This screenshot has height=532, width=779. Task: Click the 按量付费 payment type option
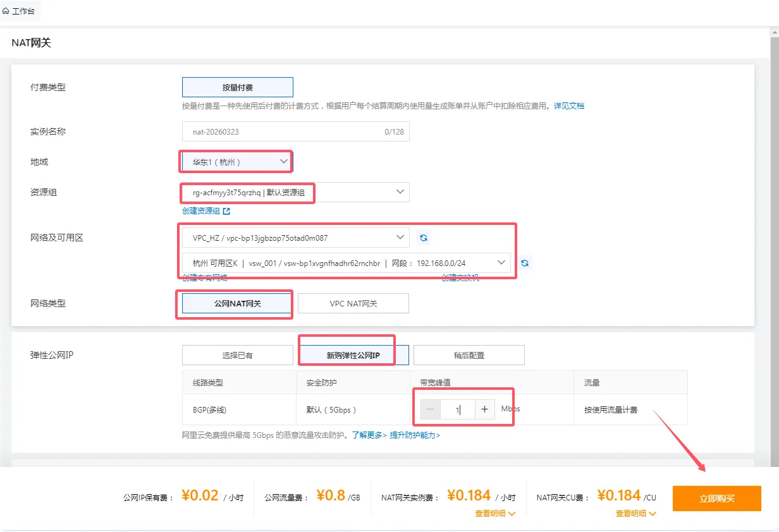pyautogui.click(x=237, y=87)
